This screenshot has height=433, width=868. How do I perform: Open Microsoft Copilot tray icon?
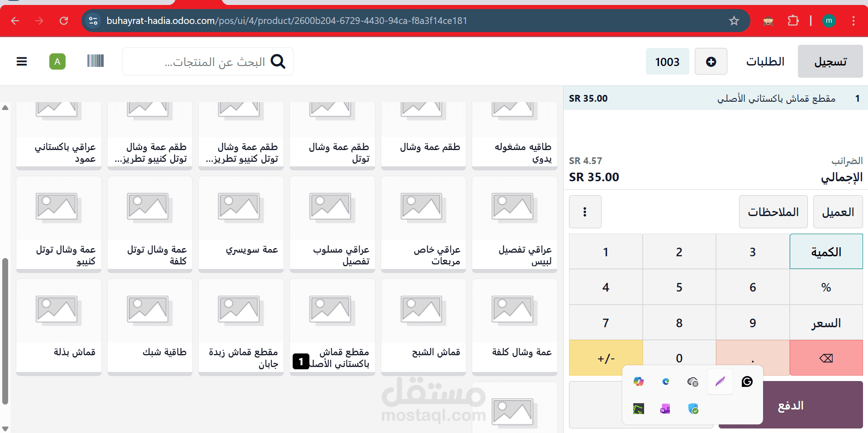click(x=638, y=382)
